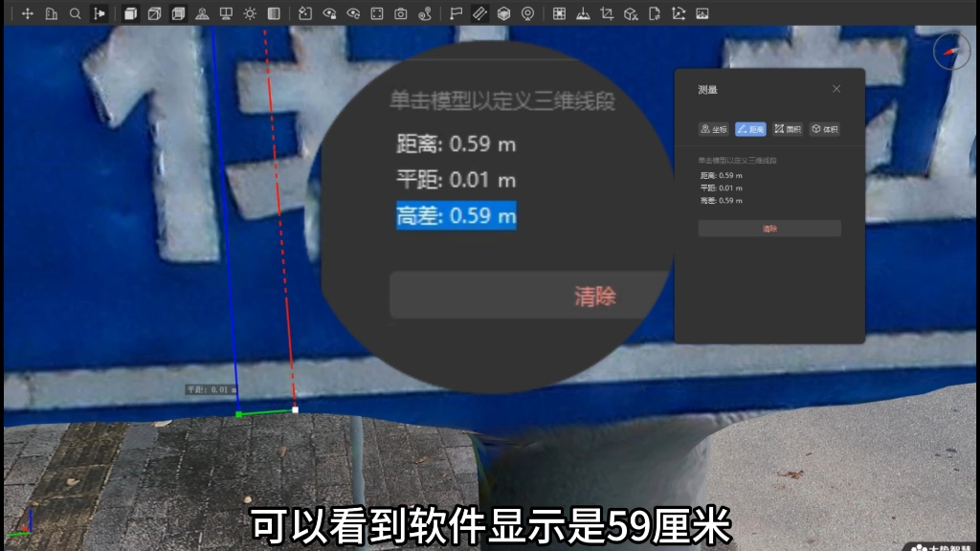Select the move crosshair tool
This screenshot has height=551, width=980.
point(29,13)
